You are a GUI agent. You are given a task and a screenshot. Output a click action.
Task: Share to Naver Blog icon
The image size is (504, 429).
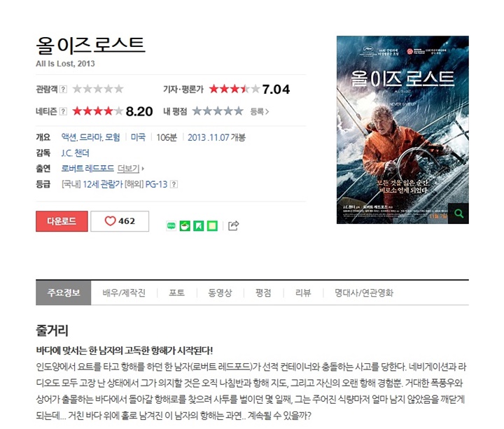[x=171, y=226]
